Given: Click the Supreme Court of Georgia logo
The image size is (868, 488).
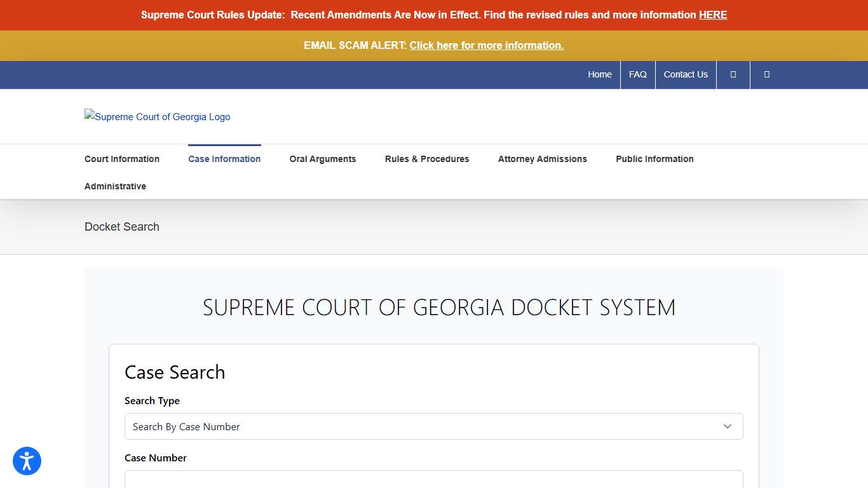Looking at the screenshot, I should tap(157, 116).
